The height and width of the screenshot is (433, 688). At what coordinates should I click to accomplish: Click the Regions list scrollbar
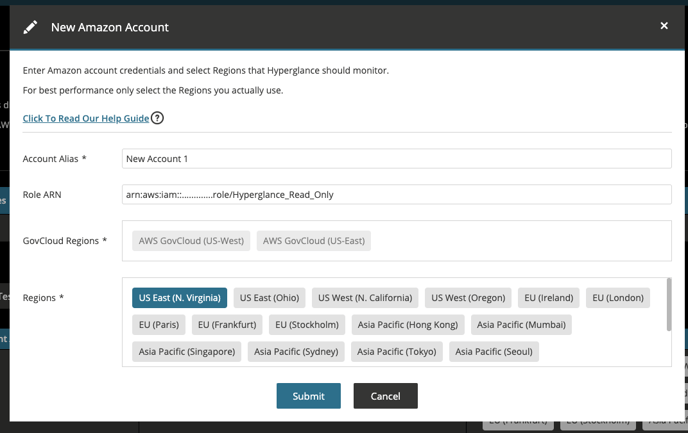pos(669,304)
